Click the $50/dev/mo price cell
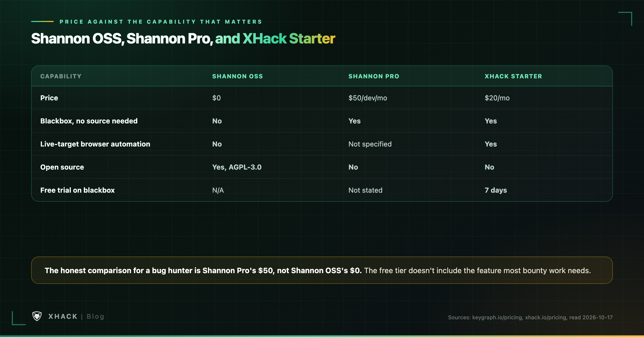 click(x=368, y=98)
